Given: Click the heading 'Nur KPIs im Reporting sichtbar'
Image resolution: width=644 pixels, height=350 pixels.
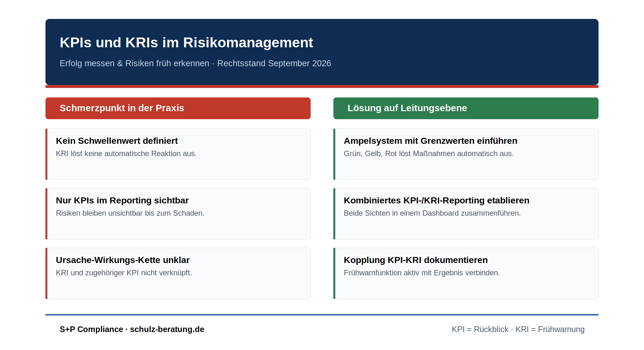Looking at the screenshot, I should click(122, 201).
